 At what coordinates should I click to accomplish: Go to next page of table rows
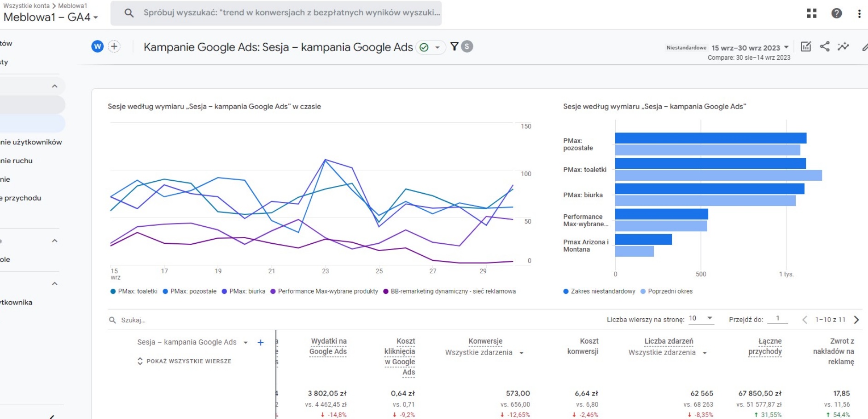(856, 320)
